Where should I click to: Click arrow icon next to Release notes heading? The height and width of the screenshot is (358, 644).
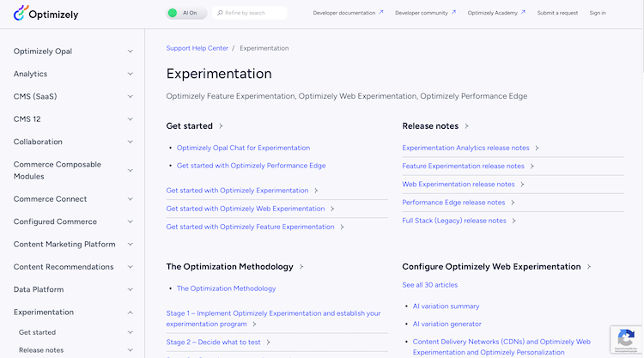[x=466, y=126]
